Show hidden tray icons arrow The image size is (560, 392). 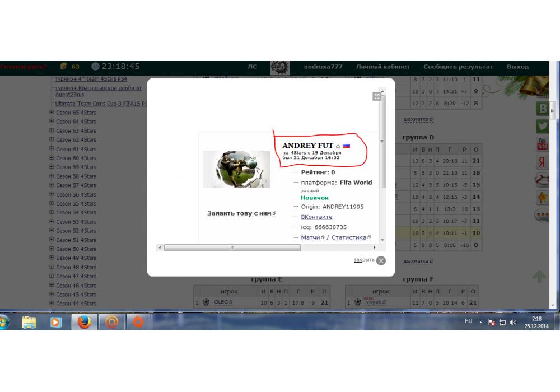(480, 323)
